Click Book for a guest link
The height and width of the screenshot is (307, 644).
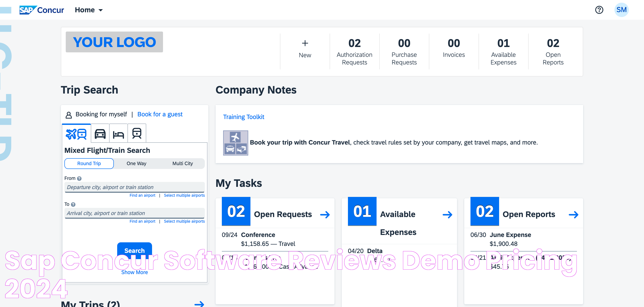[160, 114]
